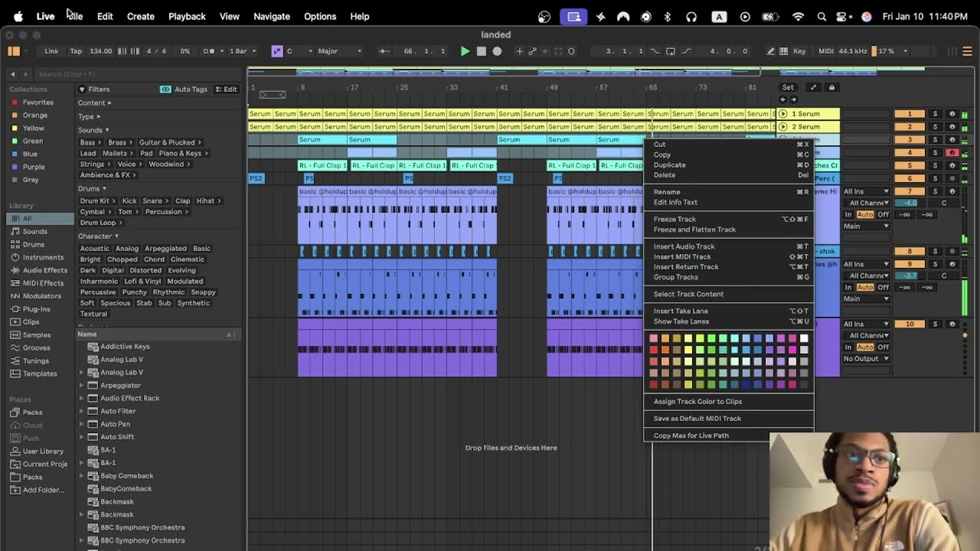The height and width of the screenshot is (551, 980).
Task: Expand the Analog Lab V list item
Action: (81, 372)
